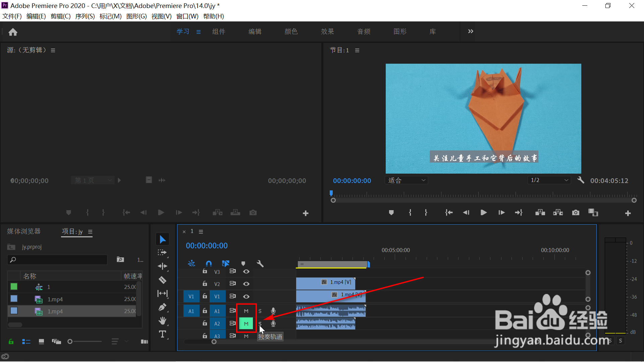The image size is (644, 362).
Task: Play the sequence in Program monitor
Action: pyautogui.click(x=484, y=213)
